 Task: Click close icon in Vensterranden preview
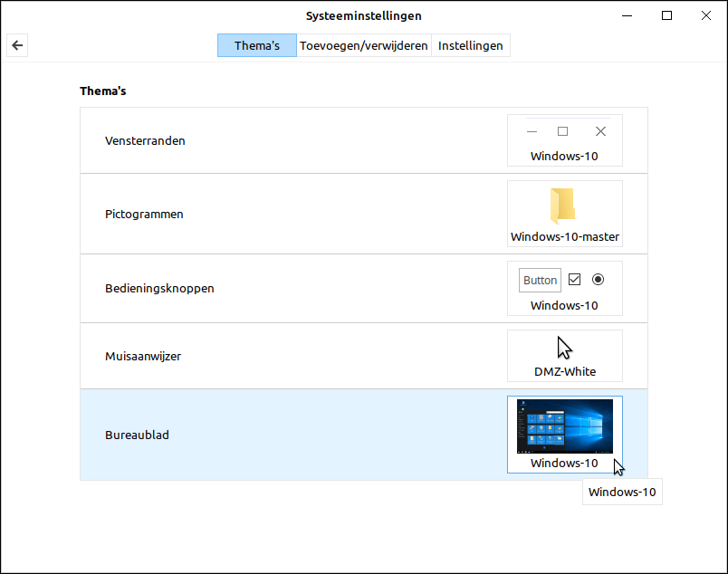pos(600,131)
